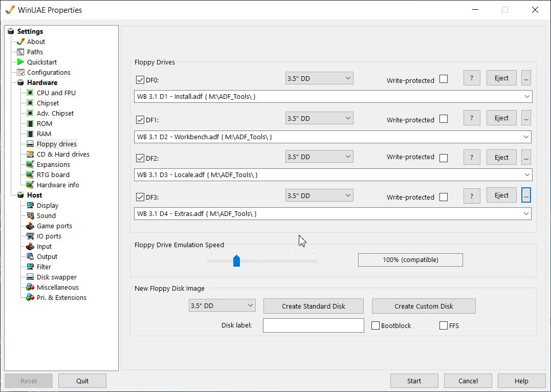Click the Game ports joystick icon

[30, 226]
